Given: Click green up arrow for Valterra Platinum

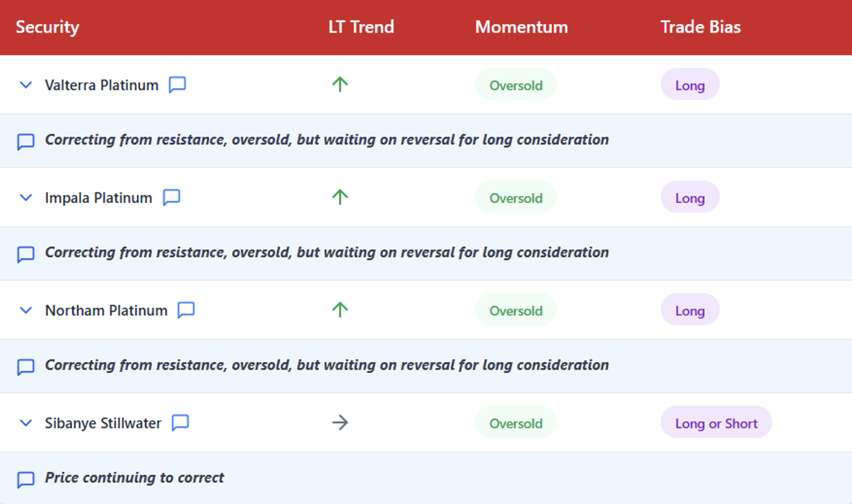Looking at the screenshot, I should 339,84.
